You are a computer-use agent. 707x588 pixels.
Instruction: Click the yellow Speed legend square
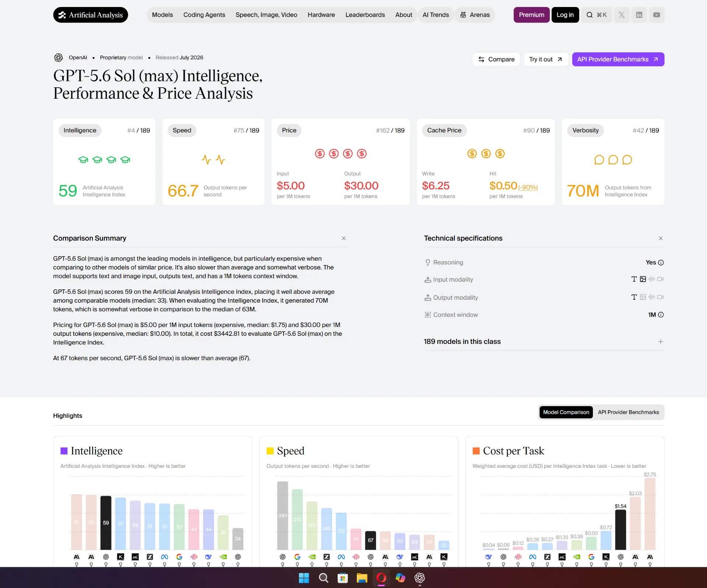point(270,451)
